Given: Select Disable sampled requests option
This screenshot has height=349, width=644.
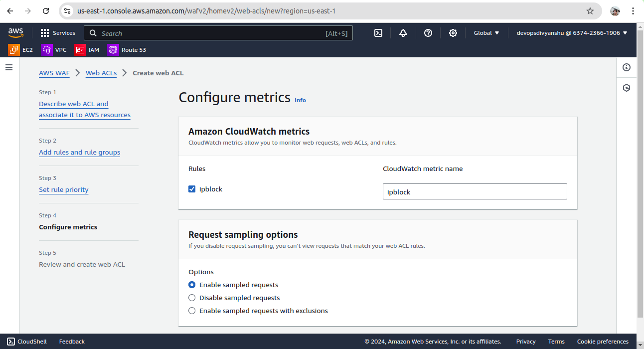Looking at the screenshot, I should (192, 298).
